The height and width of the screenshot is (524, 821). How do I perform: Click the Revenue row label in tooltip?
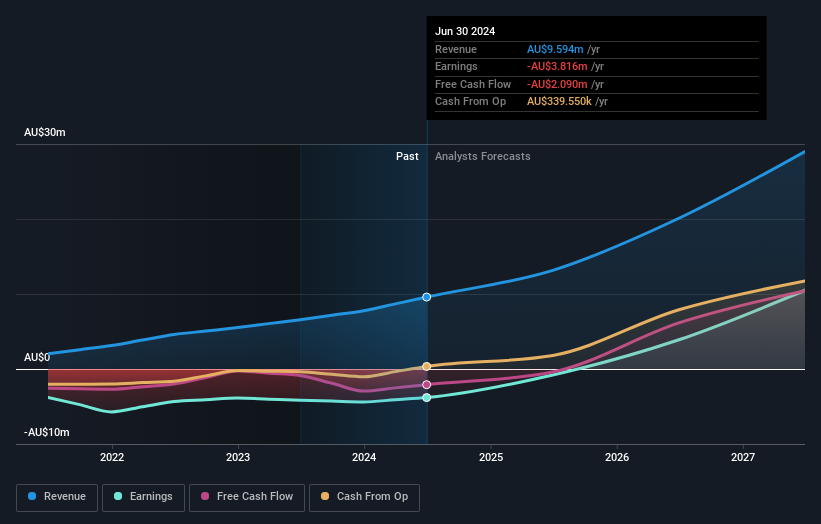(x=456, y=49)
